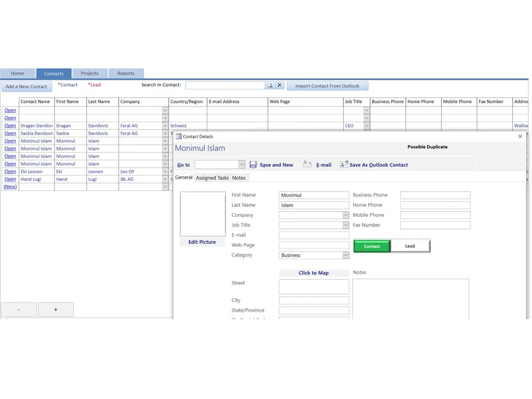Open the Reports tab
The height and width of the screenshot is (399, 532).
126,73
